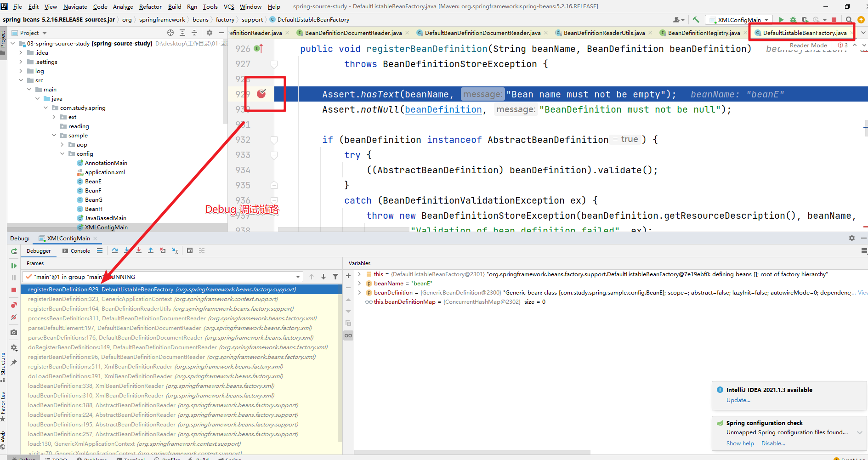Open View Breakpoints from the debug sidebar

coord(14,305)
